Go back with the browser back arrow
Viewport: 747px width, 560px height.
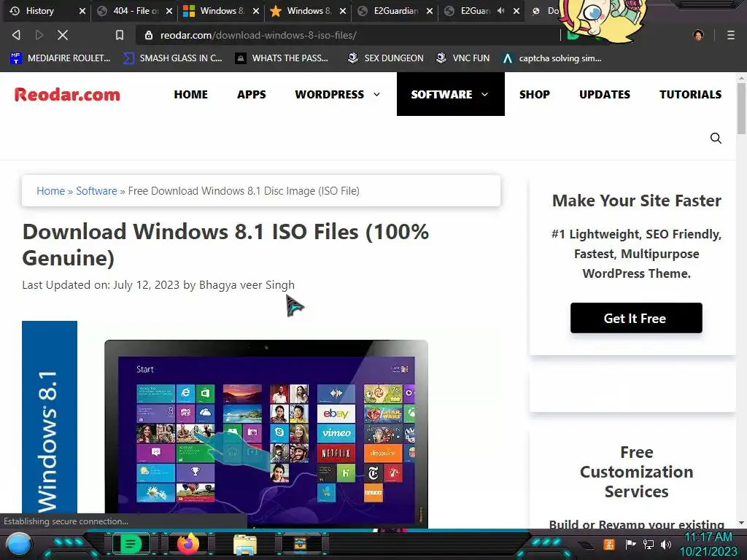point(16,35)
